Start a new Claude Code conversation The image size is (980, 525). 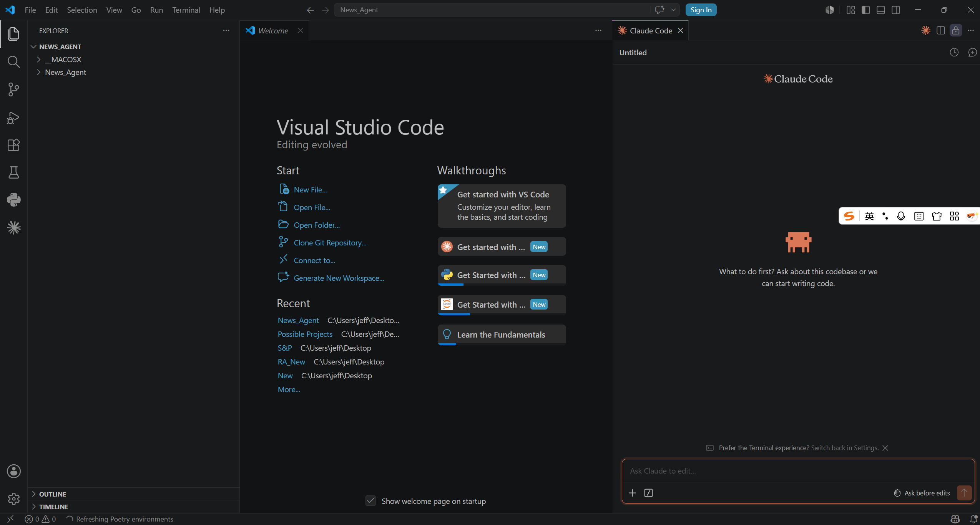[973, 52]
